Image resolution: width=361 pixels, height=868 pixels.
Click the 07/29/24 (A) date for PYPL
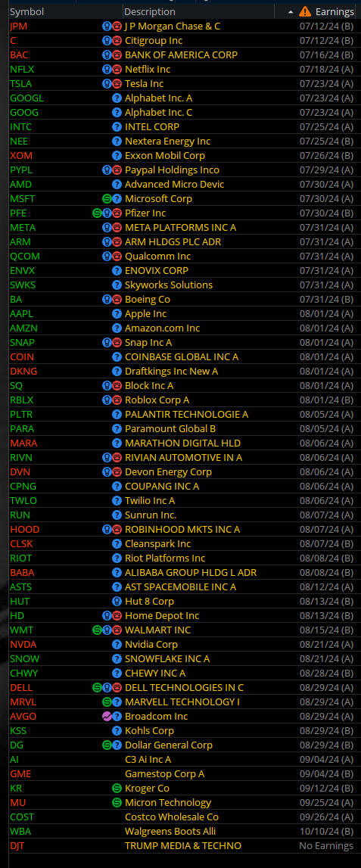[x=327, y=170]
